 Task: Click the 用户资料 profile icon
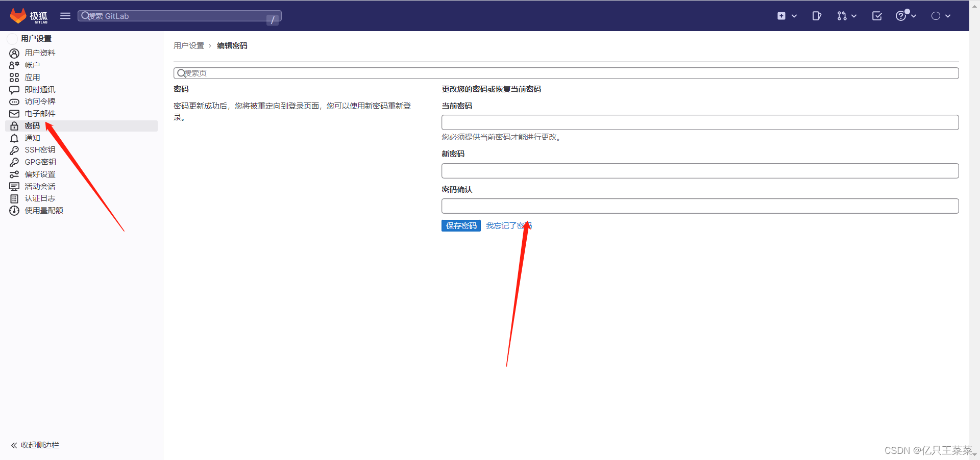tap(14, 53)
